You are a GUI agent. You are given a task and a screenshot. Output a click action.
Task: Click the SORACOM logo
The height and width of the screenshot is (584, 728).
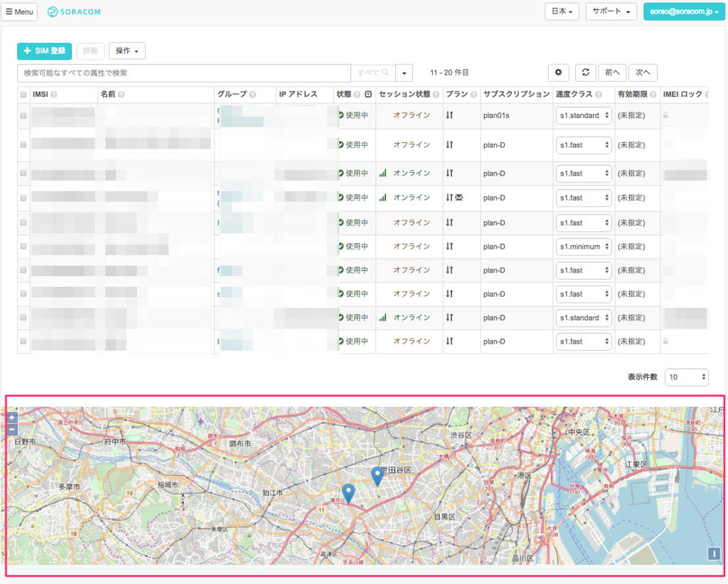pos(74,12)
